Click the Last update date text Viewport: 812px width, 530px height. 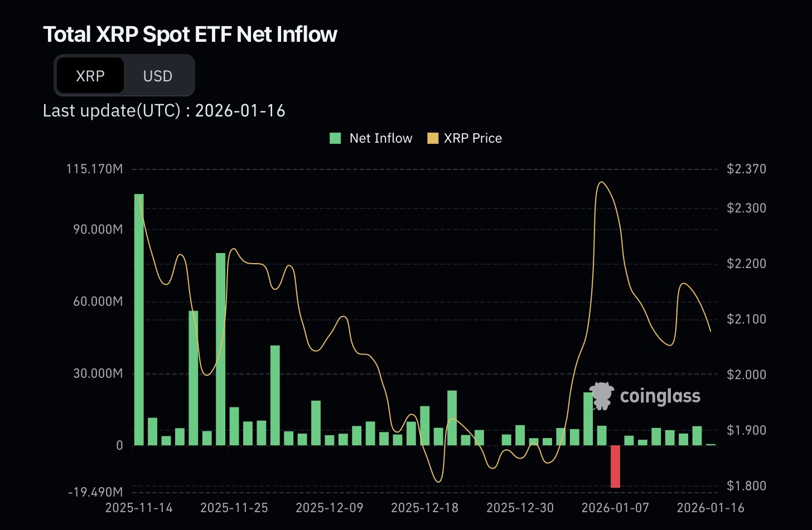[164, 110]
